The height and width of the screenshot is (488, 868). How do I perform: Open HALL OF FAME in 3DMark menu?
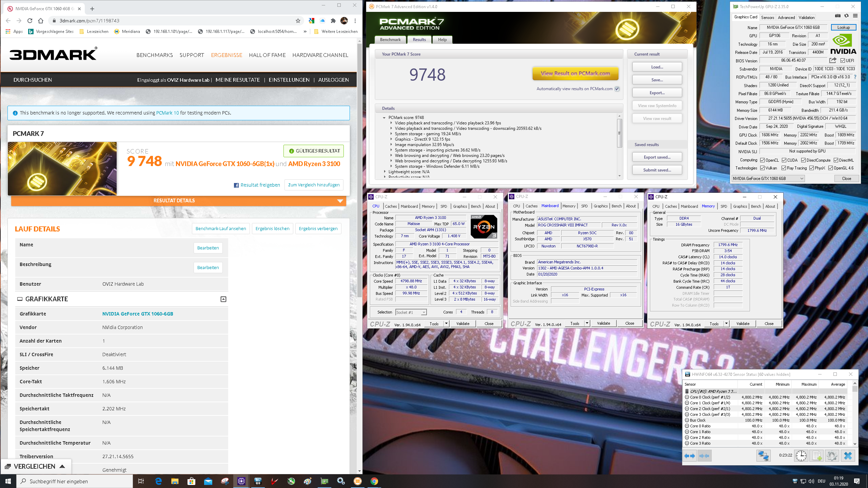pyautogui.click(x=267, y=55)
